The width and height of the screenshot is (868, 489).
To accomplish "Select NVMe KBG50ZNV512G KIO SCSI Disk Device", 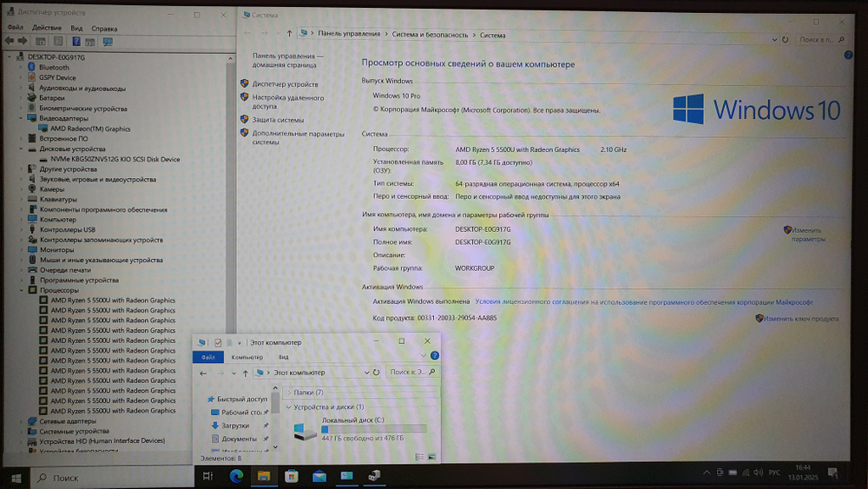I will [x=115, y=159].
